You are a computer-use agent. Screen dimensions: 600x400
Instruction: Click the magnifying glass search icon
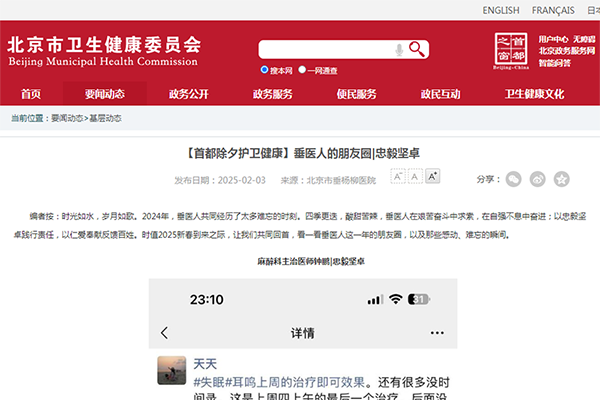[x=417, y=49]
